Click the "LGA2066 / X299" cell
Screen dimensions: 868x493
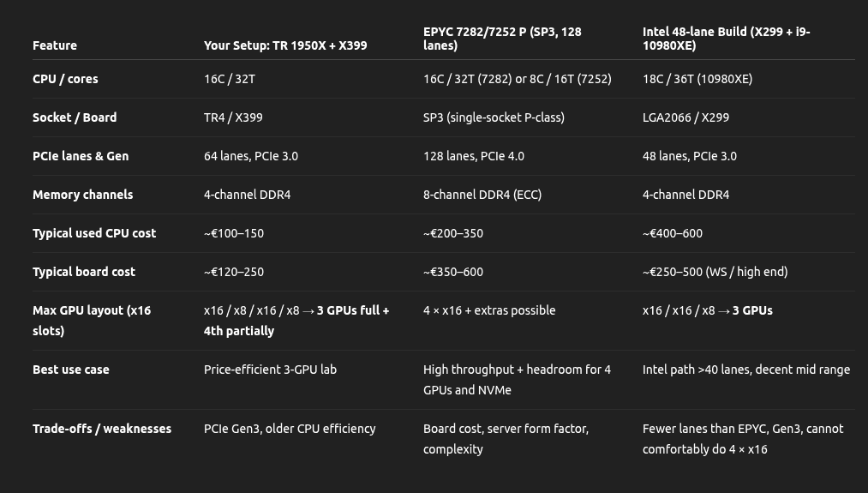pos(685,117)
